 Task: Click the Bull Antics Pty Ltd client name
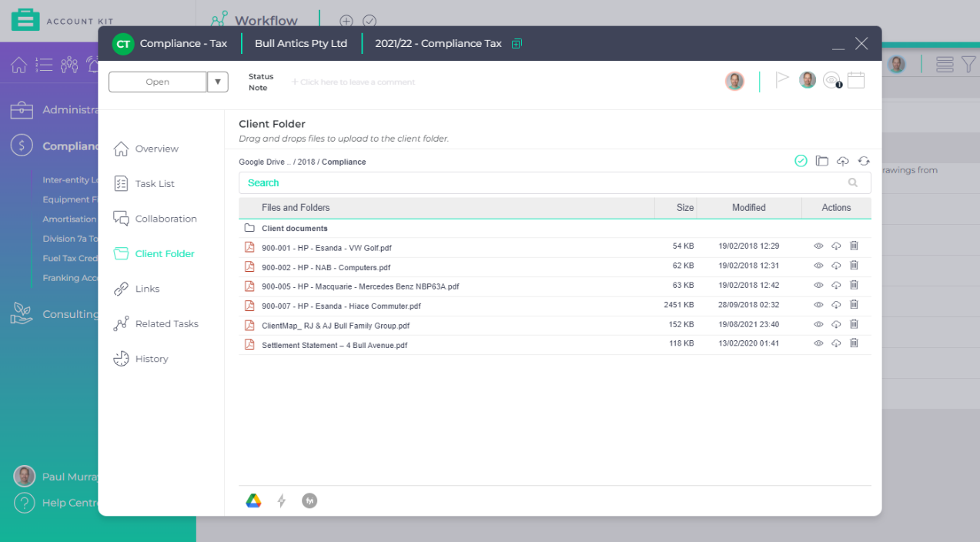point(301,44)
